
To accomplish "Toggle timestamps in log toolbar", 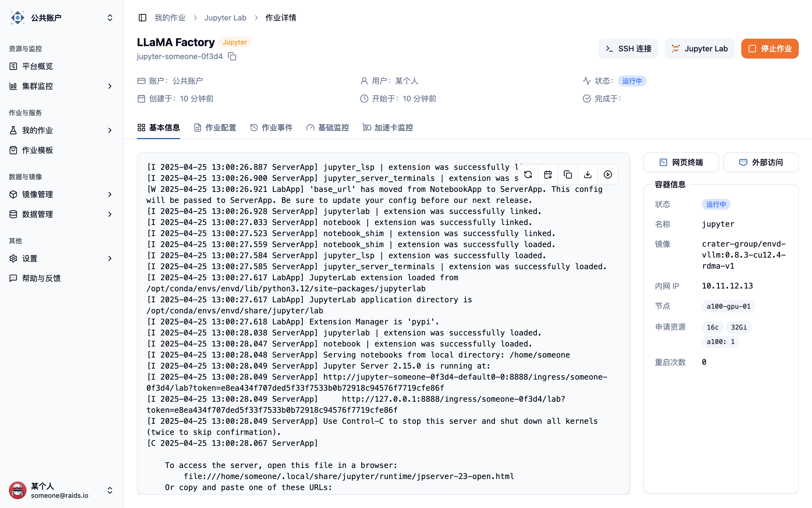I will [548, 174].
